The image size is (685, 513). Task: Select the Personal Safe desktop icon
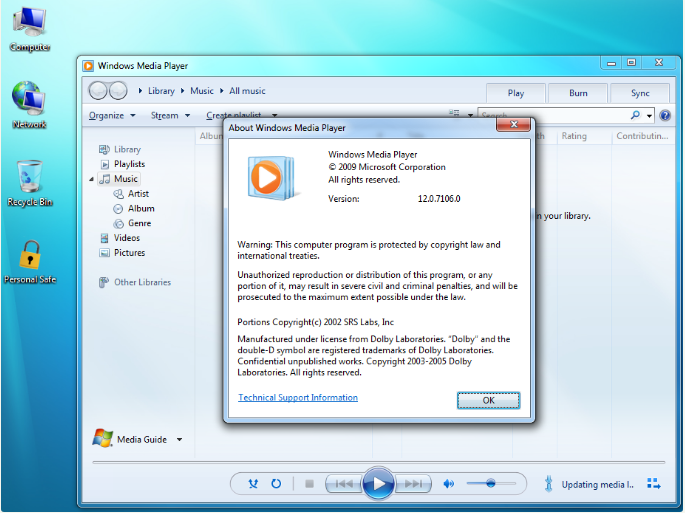30,256
